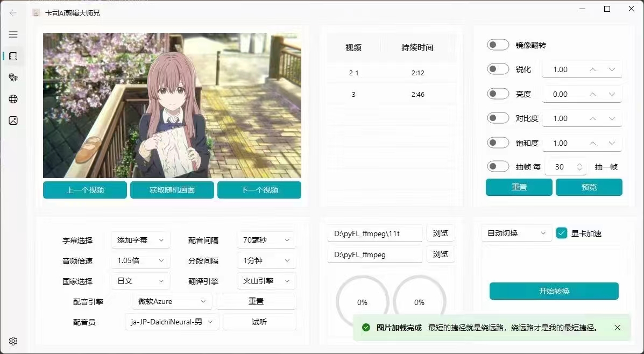Click the start conversion button
This screenshot has height=354, width=644.
(x=554, y=291)
